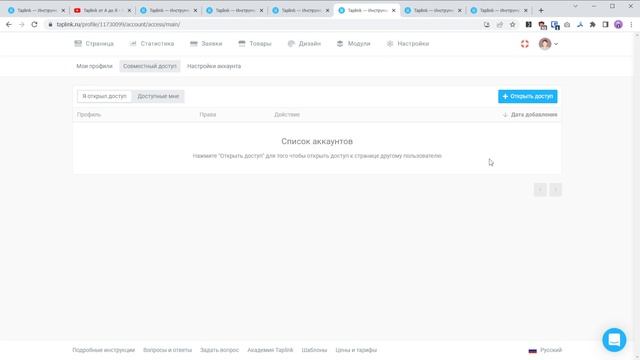Viewport: 640px width, 360px height.
Task: Click the red lifebuoy help icon
Action: [524, 44]
